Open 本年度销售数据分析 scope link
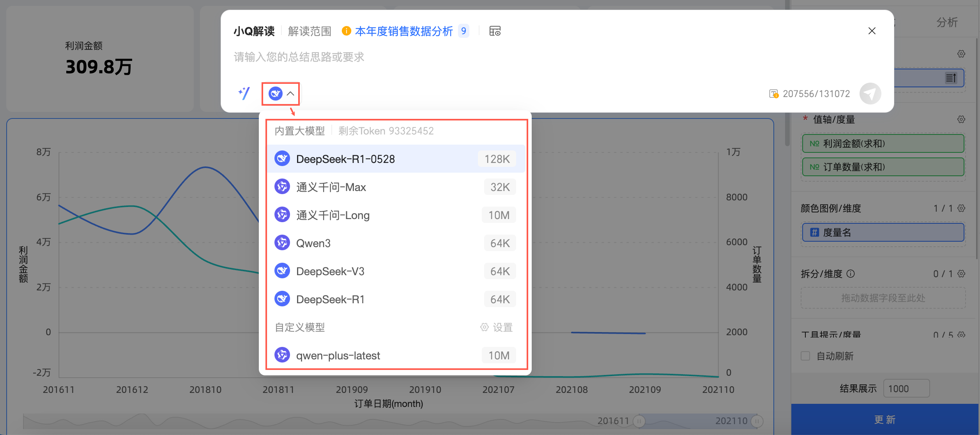The image size is (980, 435). [x=403, y=31]
